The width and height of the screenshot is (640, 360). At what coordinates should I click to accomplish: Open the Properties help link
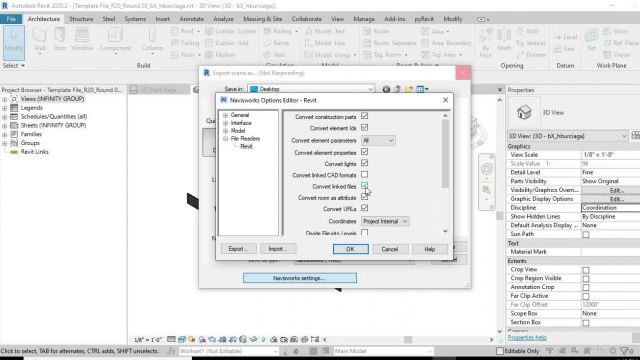click(x=527, y=338)
